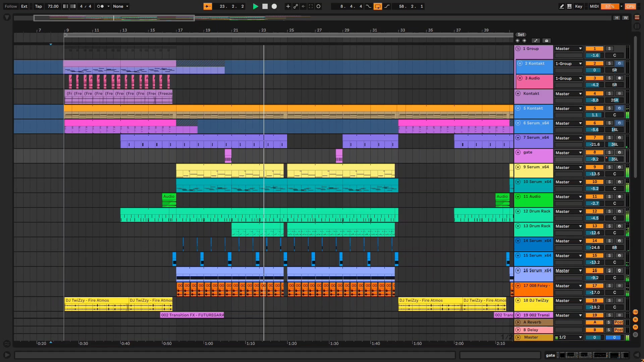The height and width of the screenshot is (362, 644).
Task: Click the Re-enable Automation arrow icon
Action: coord(303,6)
